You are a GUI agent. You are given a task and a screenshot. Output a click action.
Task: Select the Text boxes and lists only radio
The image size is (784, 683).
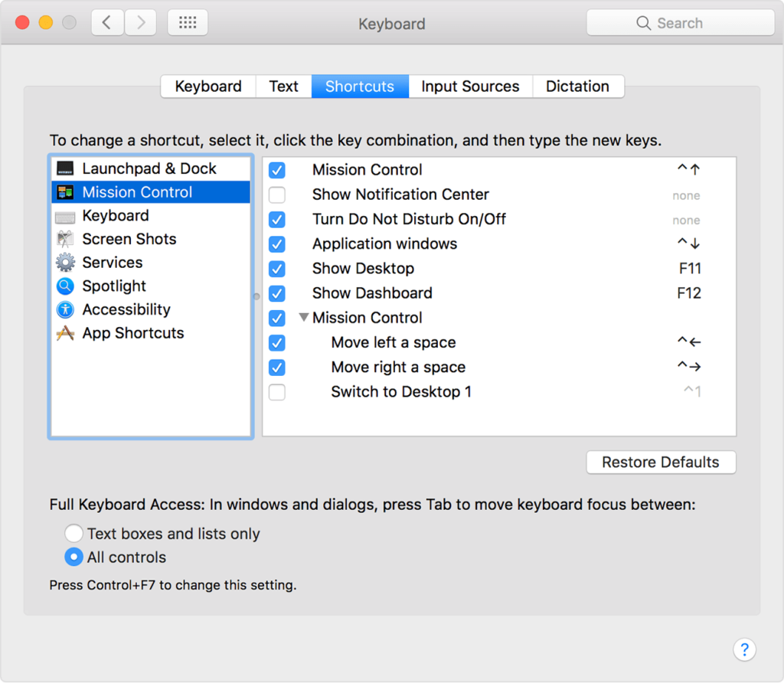[73, 533]
